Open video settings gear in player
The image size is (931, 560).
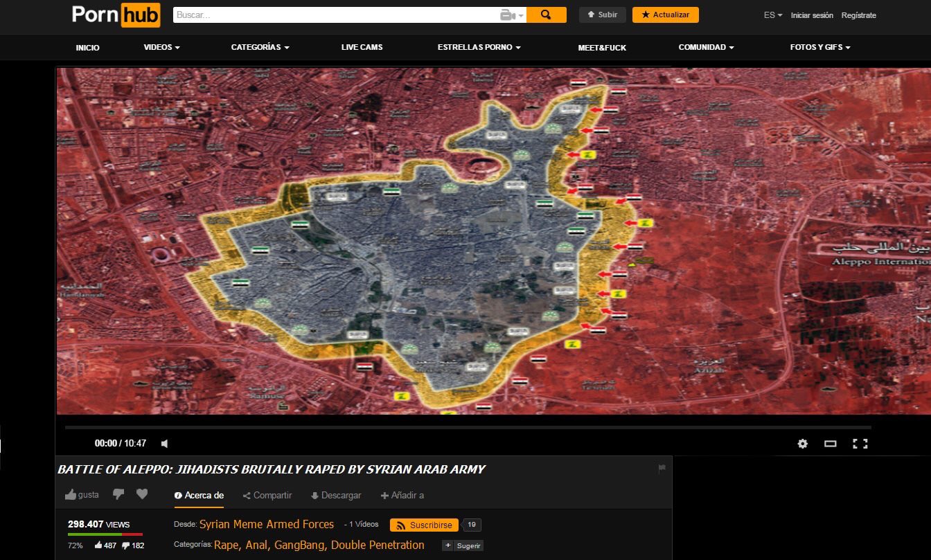point(802,444)
